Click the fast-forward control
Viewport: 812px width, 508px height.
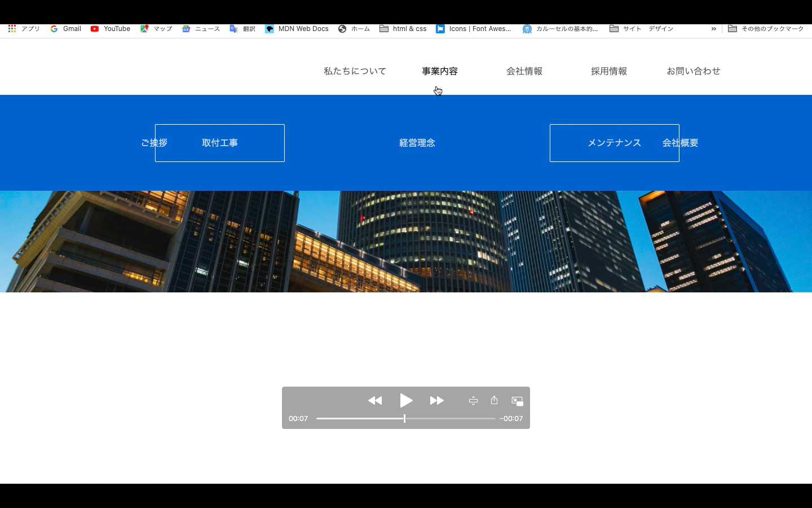[437, 400]
